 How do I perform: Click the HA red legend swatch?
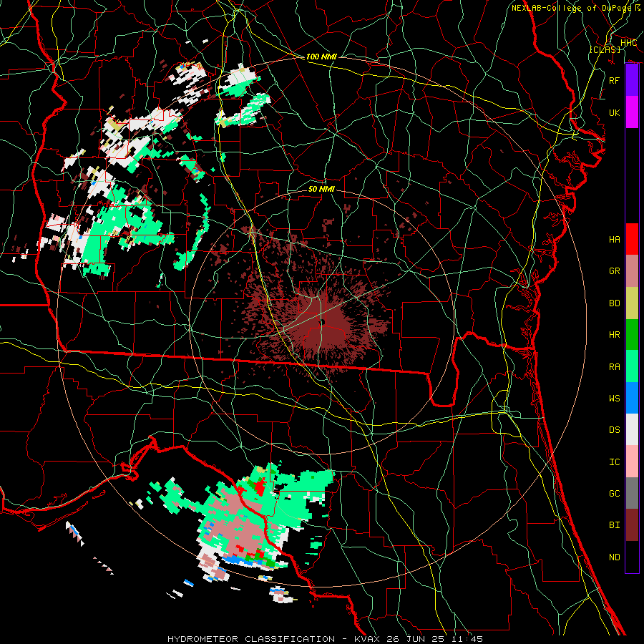tap(632, 239)
